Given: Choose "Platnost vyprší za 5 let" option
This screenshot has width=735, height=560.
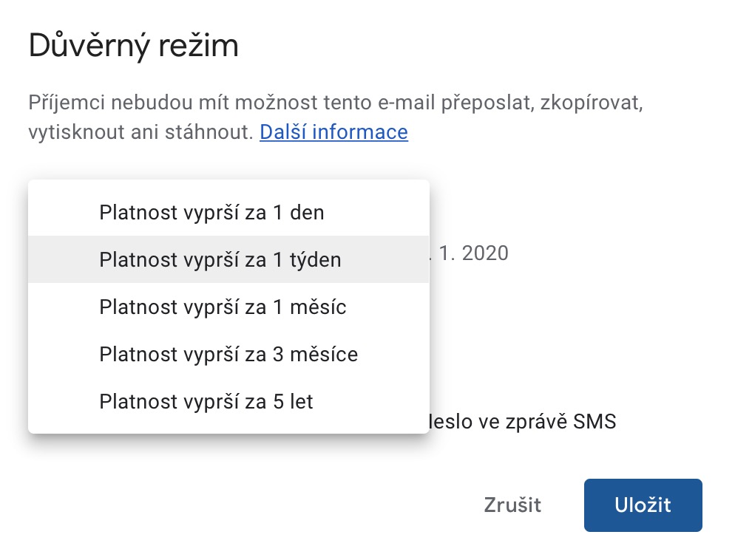Looking at the screenshot, I should [206, 402].
